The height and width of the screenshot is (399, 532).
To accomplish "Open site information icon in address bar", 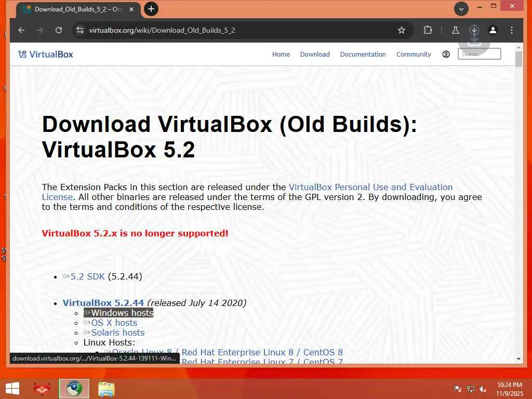I will [x=80, y=30].
